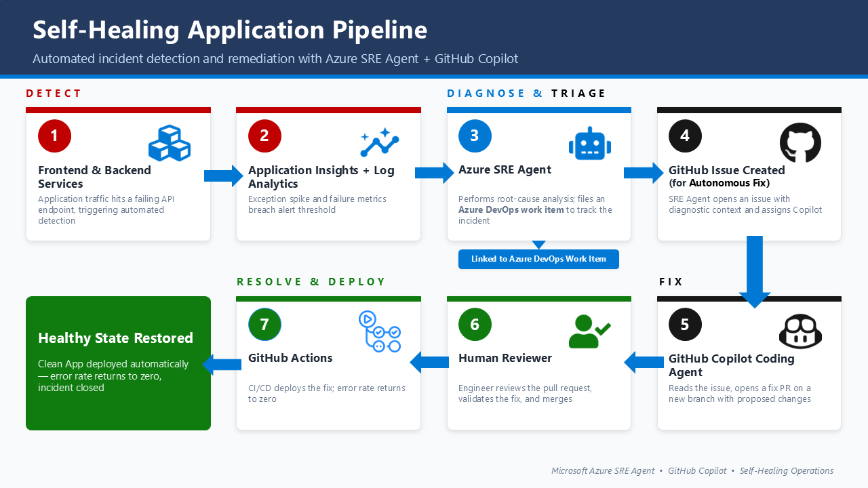Screen dimensions: 868x488
Task: Click the 'GitHub Issue Created' heading
Action: [726, 170]
